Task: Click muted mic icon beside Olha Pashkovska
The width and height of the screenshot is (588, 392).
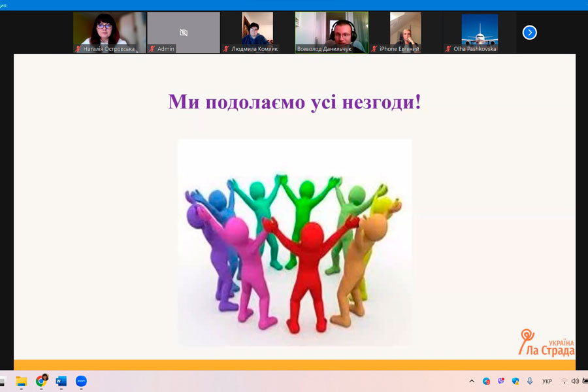Action: pos(448,49)
